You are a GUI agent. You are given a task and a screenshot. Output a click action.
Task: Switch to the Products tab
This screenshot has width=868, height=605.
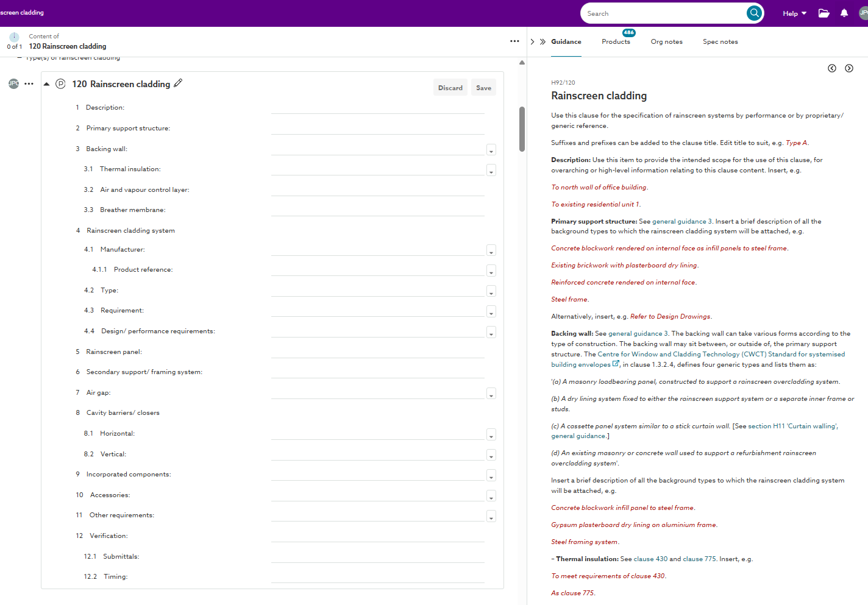pos(616,42)
